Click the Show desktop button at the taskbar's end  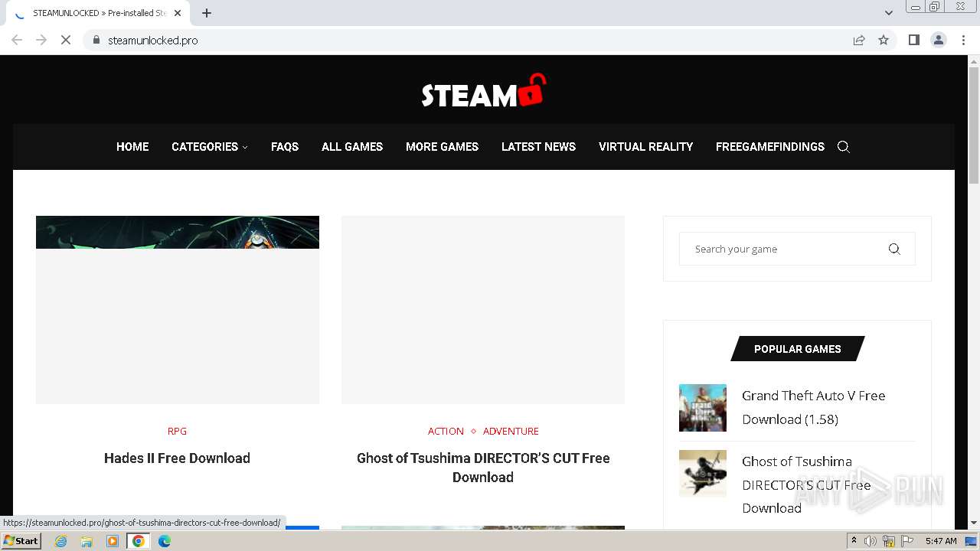pyautogui.click(x=971, y=541)
